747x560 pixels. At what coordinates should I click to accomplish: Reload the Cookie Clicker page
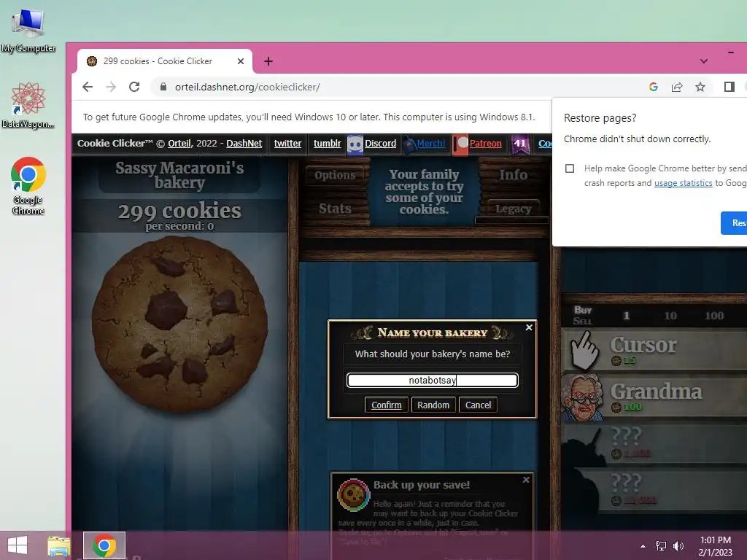tap(134, 87)
